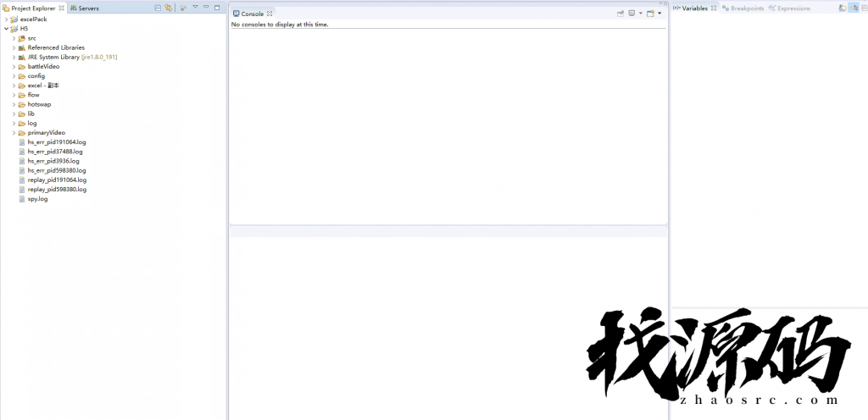Viewport: 868px width, 420px height.
Task: Close the Console view tab
Action: point(270,14)
